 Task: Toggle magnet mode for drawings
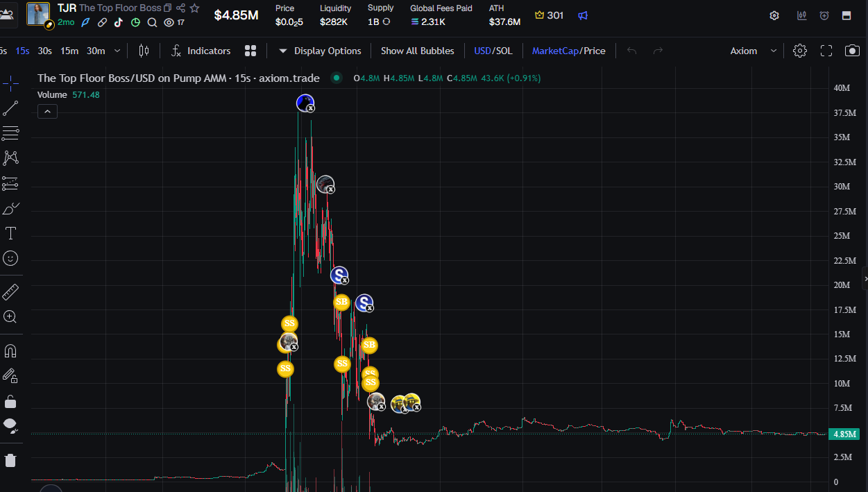coord(10,350)
